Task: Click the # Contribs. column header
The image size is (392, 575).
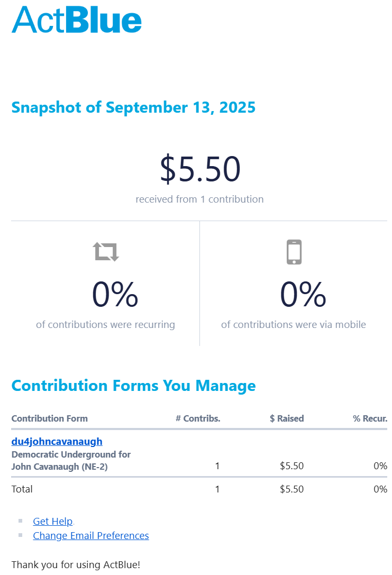Action: (198, 418)
